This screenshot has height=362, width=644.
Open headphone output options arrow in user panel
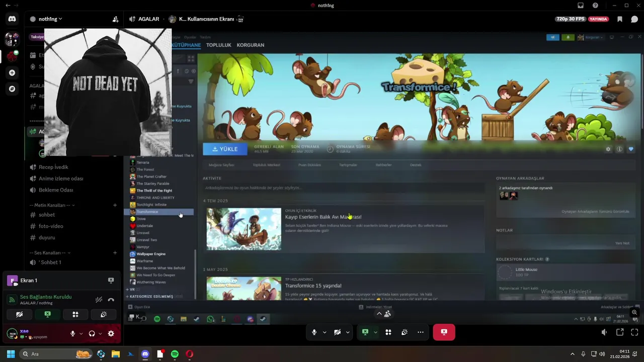100,333
